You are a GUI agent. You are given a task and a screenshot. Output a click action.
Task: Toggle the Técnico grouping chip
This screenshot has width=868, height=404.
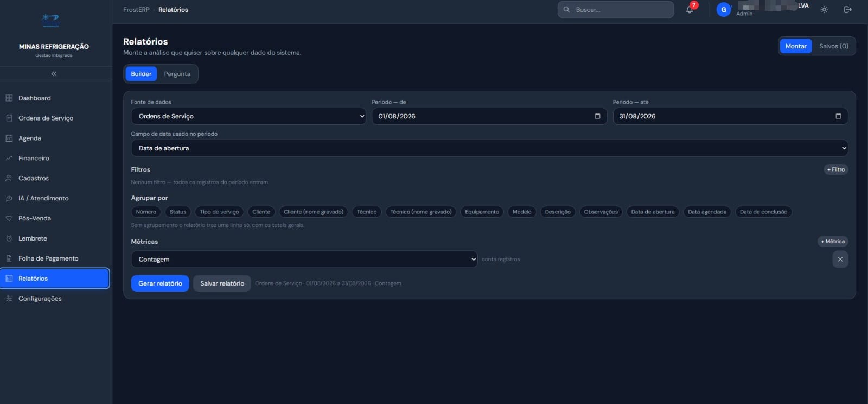coord(367,212)
